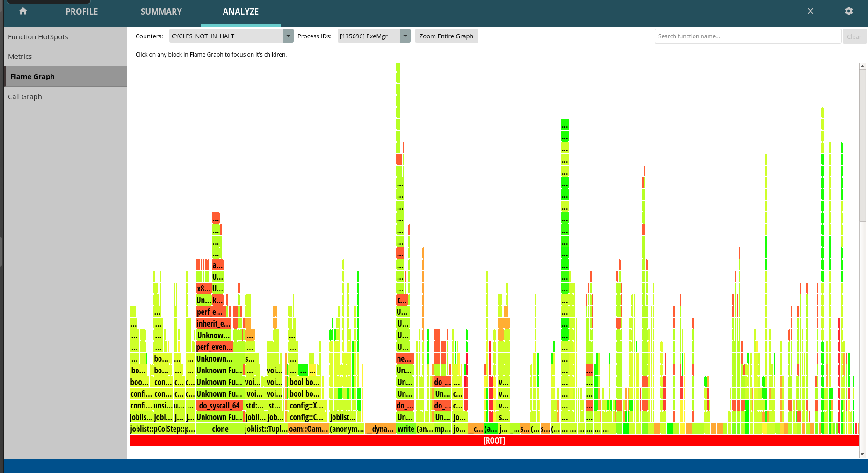The image size is (868, 473).
Task: Click the do_syscall_64 flame graph block
Action: point(219,406)
